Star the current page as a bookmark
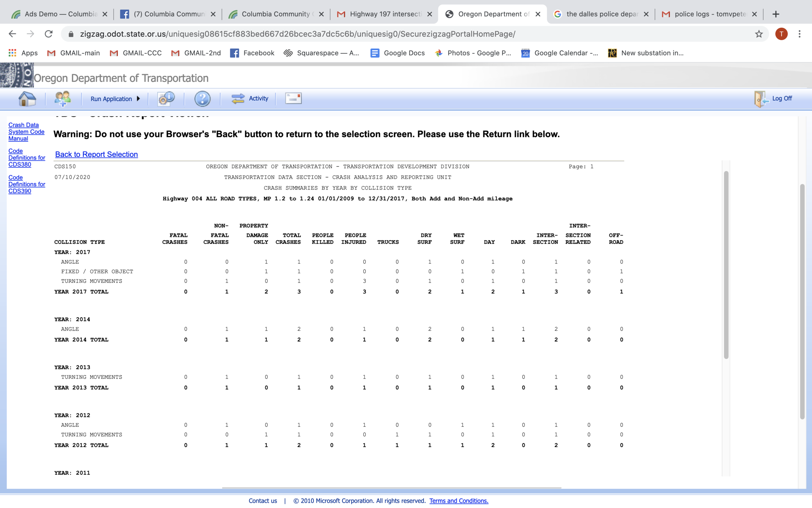 (758, 33)
